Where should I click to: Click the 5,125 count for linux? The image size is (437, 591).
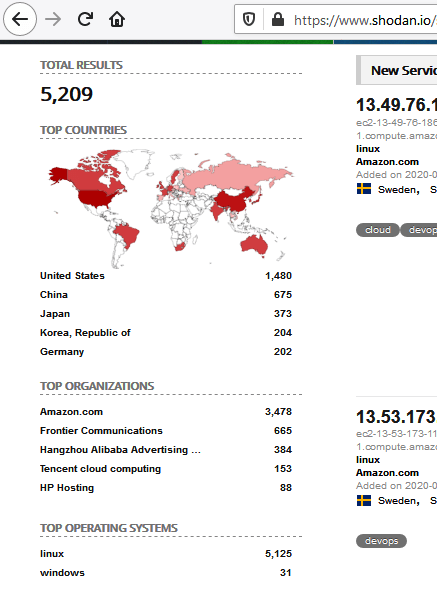point(278,554)
